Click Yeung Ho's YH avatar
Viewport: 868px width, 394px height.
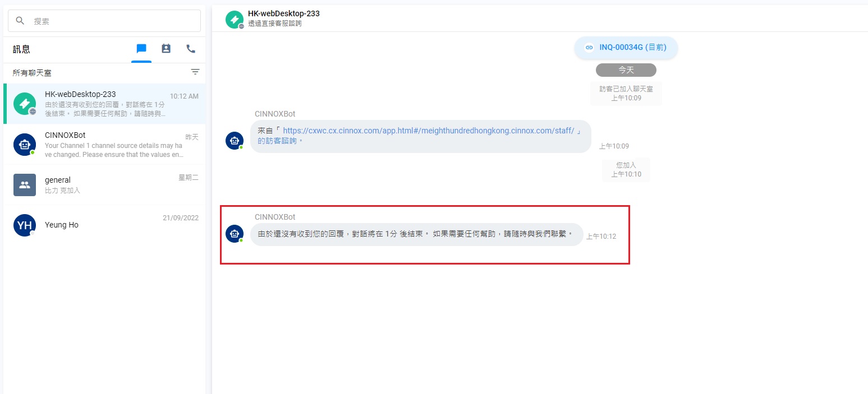click(x=24, y=225)
